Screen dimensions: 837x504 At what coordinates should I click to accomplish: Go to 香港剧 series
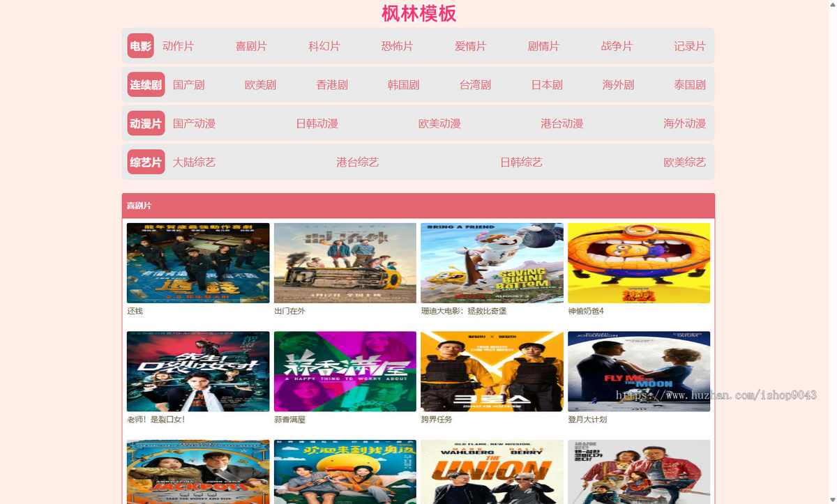pos(332,85)
